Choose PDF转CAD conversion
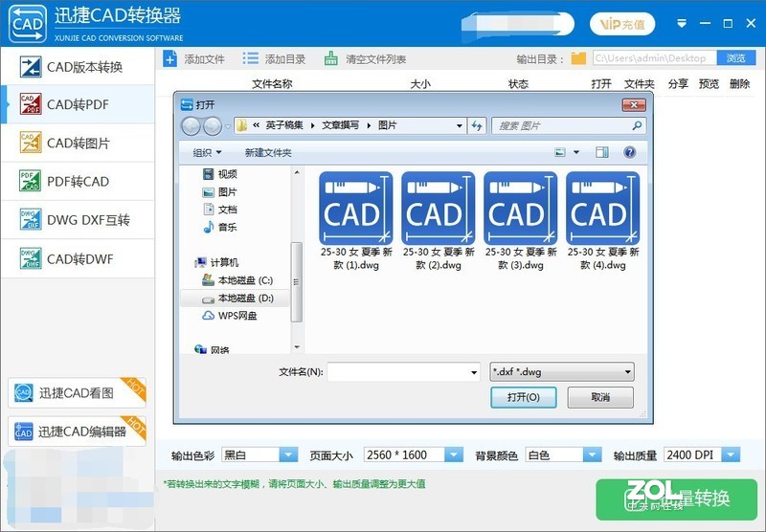Screen dimensions: 766x532 79,182
